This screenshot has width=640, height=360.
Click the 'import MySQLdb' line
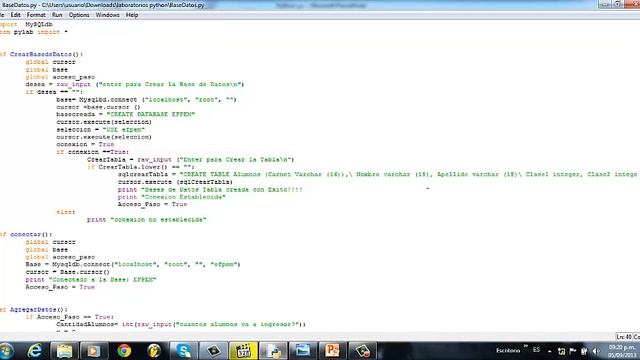(26, 24)
